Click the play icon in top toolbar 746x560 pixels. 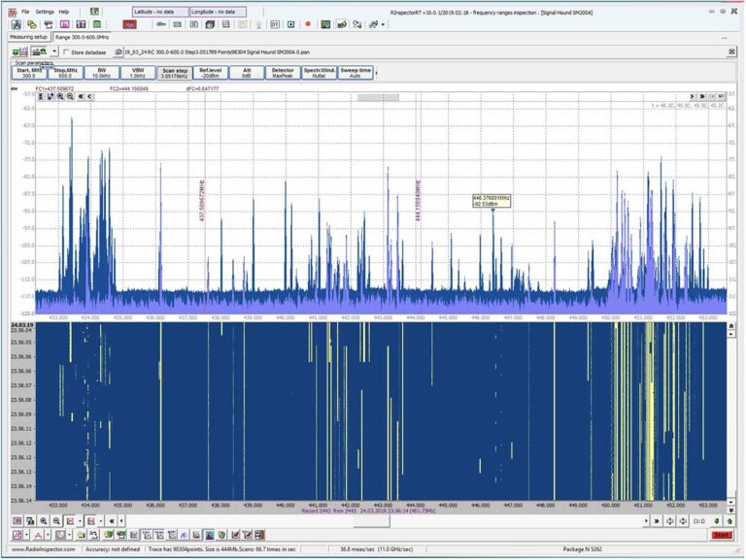click(292, 23)
